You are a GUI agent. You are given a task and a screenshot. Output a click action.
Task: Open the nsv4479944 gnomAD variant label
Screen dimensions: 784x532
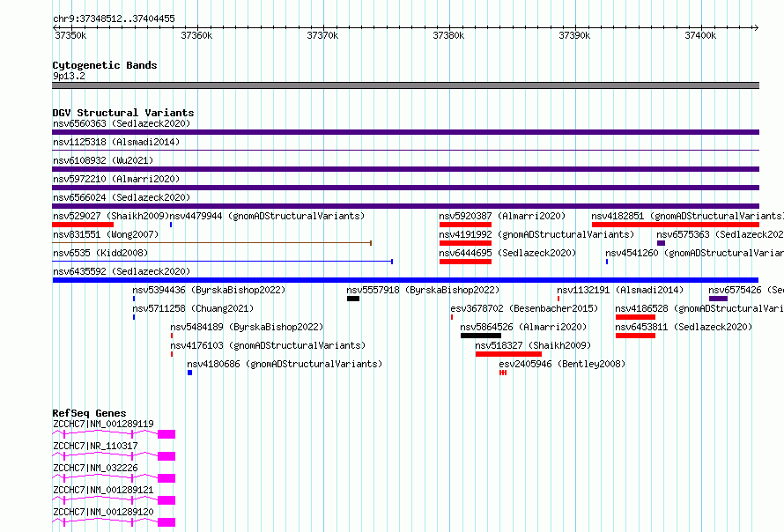(x=268, y=216)
